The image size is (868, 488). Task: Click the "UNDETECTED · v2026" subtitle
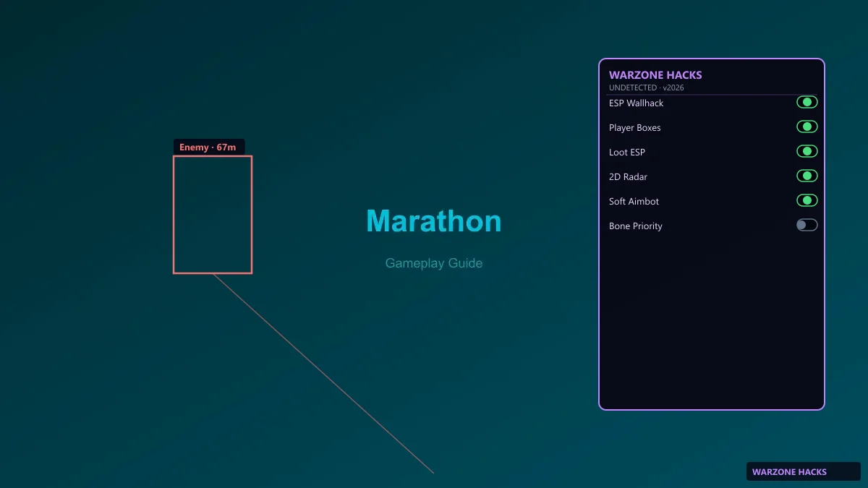pos(646,87)
